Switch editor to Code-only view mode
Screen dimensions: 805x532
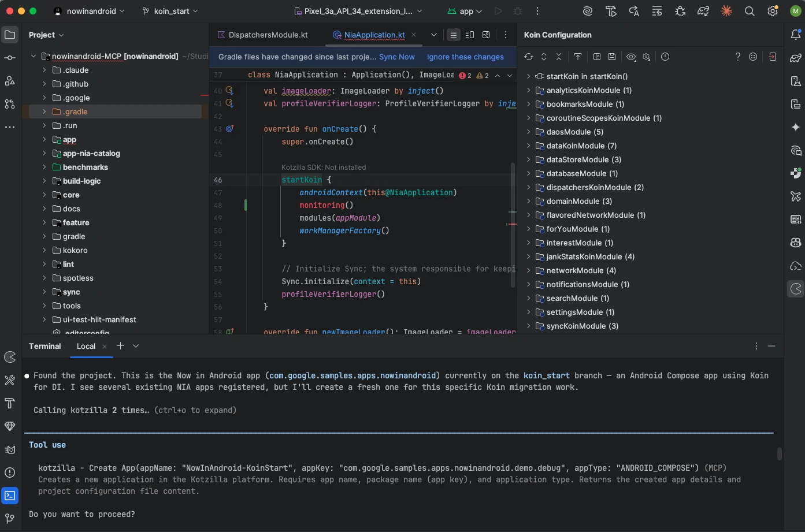click(x=454, y=35)
